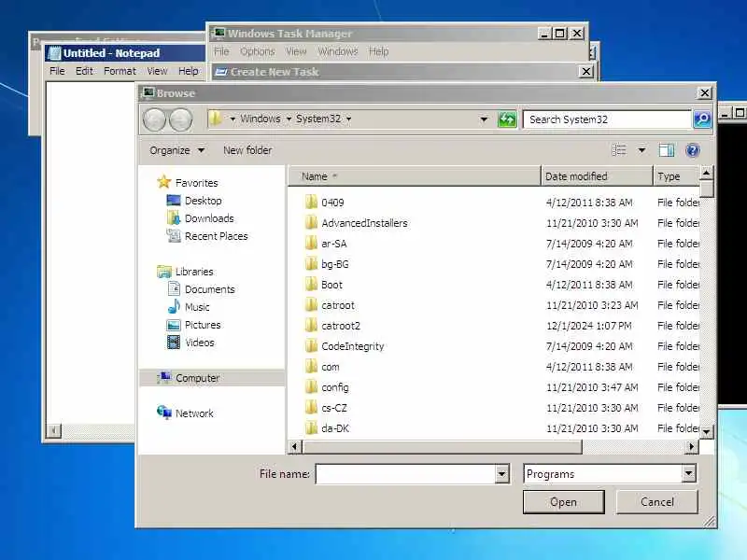Image resolution: width=747 pixels, height=560 pixels.
Task: Click the horizontal scrollbar left arrow in file list
Action: click(x=294, y=447)
